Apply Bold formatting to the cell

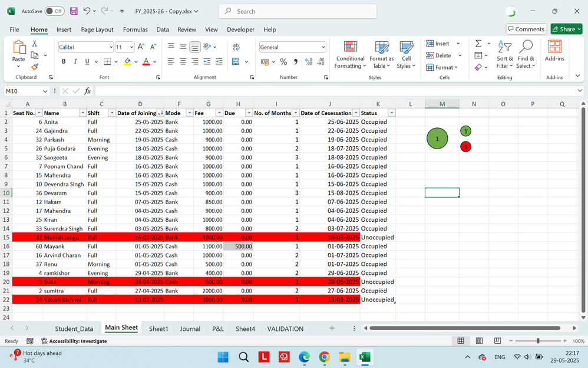coord(64,61)
